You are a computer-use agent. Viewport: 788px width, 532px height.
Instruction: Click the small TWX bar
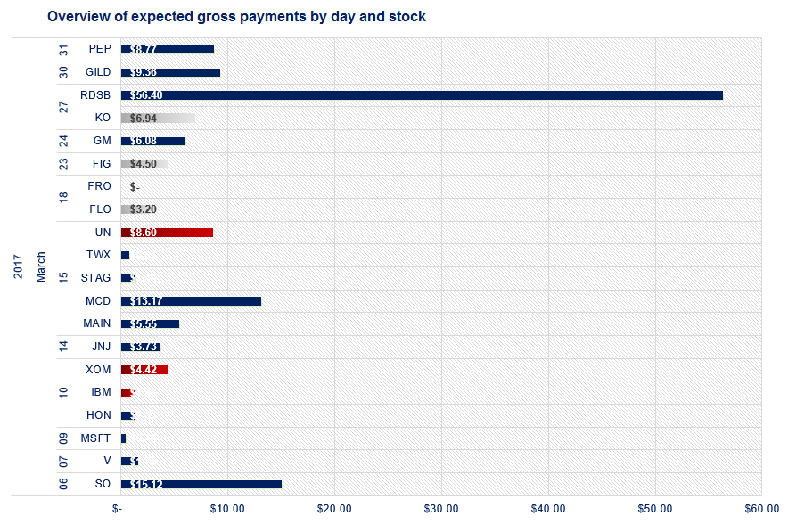(x=125, y=256)
